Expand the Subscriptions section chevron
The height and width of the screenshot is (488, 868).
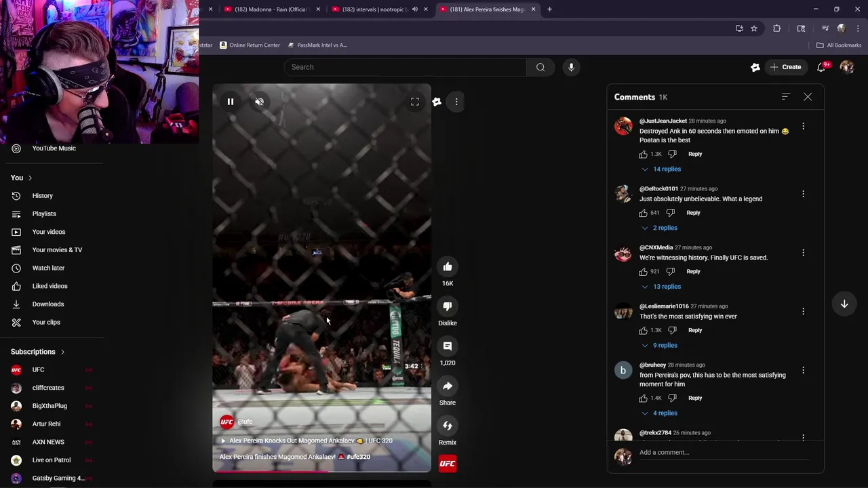62,352
